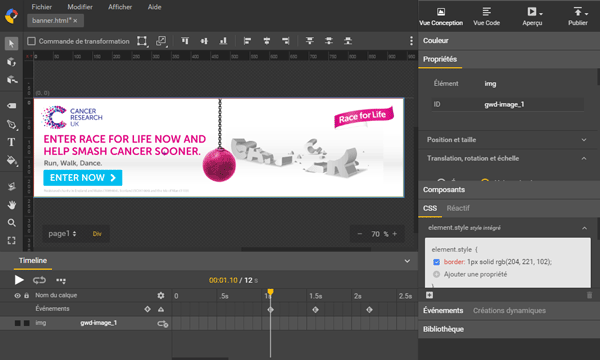The height and width of the screenshot is (360, 600).
Task: Click the Div breadcrumb label
Action: pos(97,234)
